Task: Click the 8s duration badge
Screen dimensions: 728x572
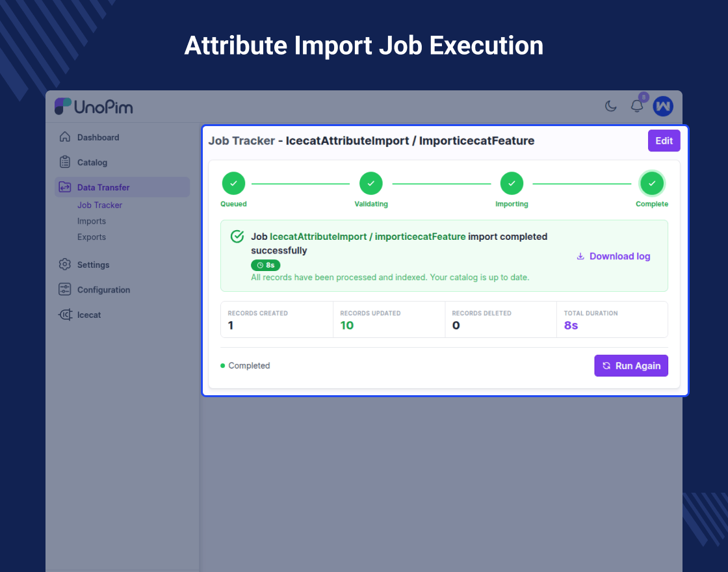Action: pos(266,265)
